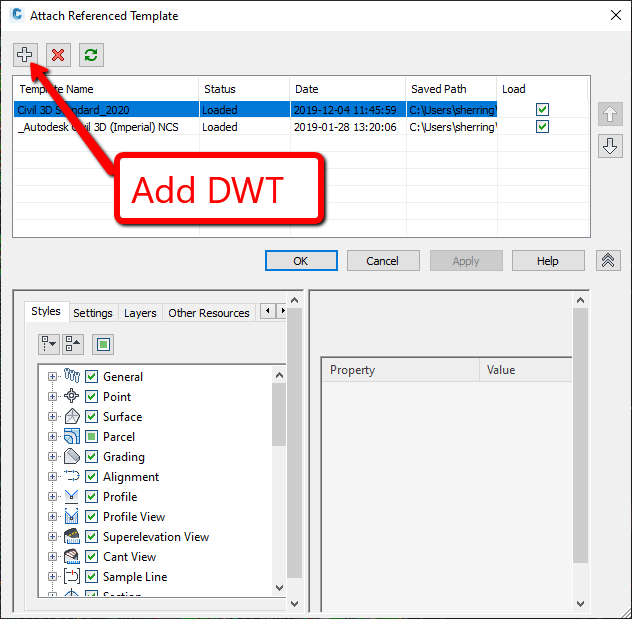Click the collapse-all tree icon under Styles tab
This screenshot has width=632, height=619.
tap(73, 344)
